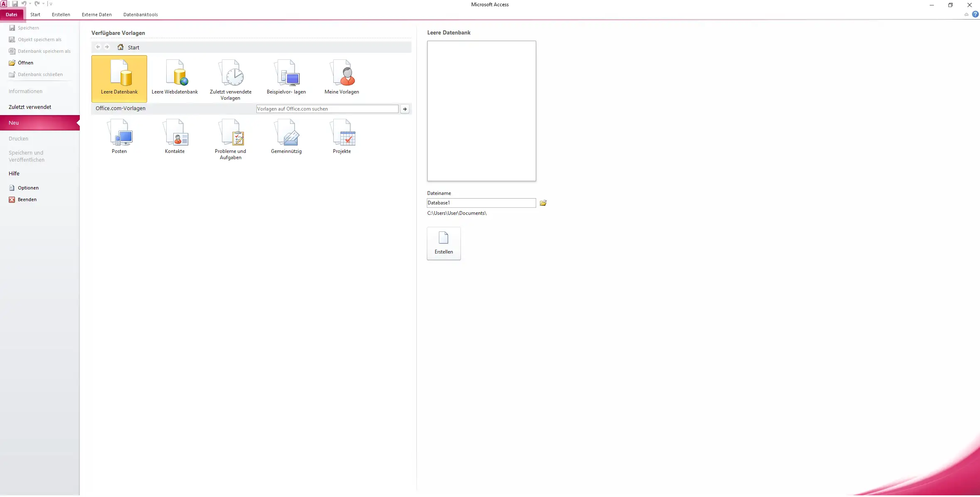Open Optionen in the backstage menu

[x=28, y=188]
